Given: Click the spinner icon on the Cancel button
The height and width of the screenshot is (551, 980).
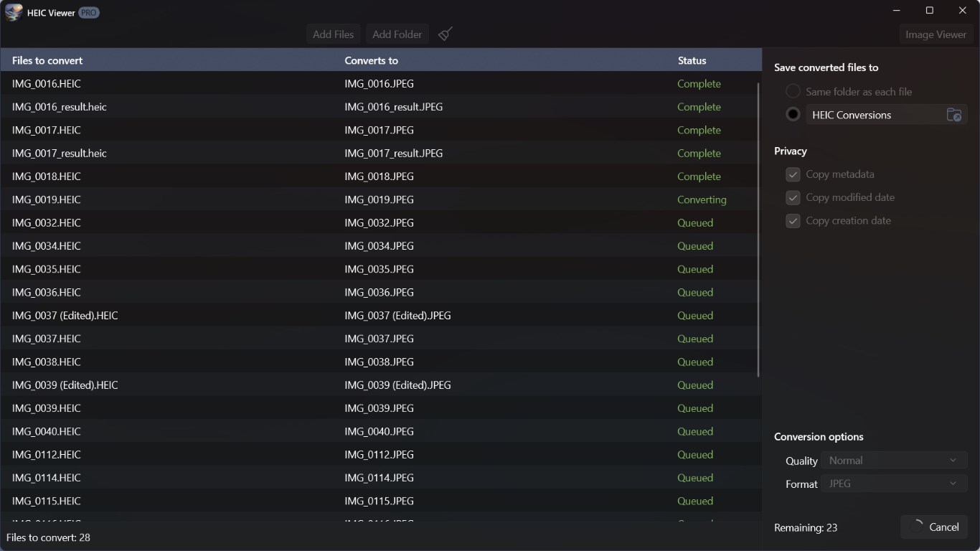Looking at the screenshot, I should click(918, 527).
